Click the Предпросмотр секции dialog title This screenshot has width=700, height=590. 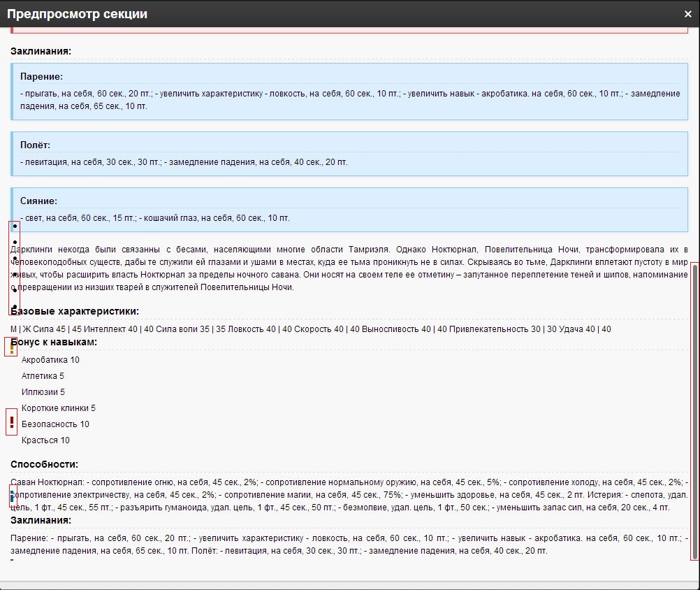(x=77, y=14)
